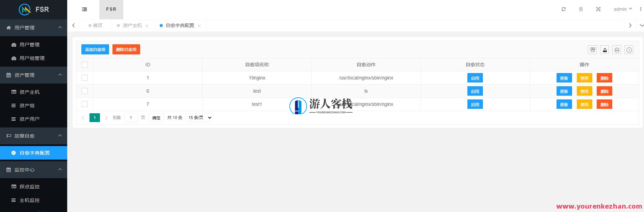Switch to the 首页 tab

(96, 25)
